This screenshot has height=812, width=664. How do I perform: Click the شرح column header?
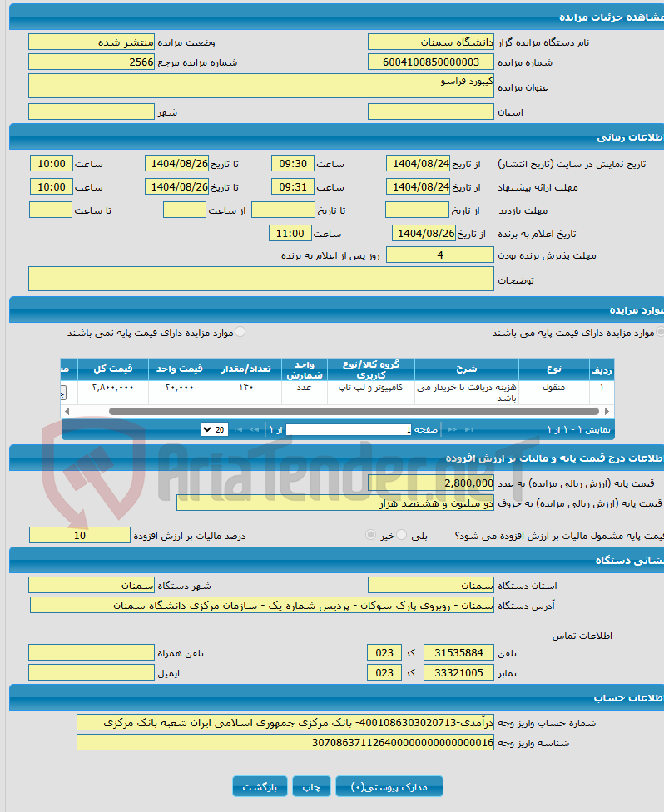[467, 369]
